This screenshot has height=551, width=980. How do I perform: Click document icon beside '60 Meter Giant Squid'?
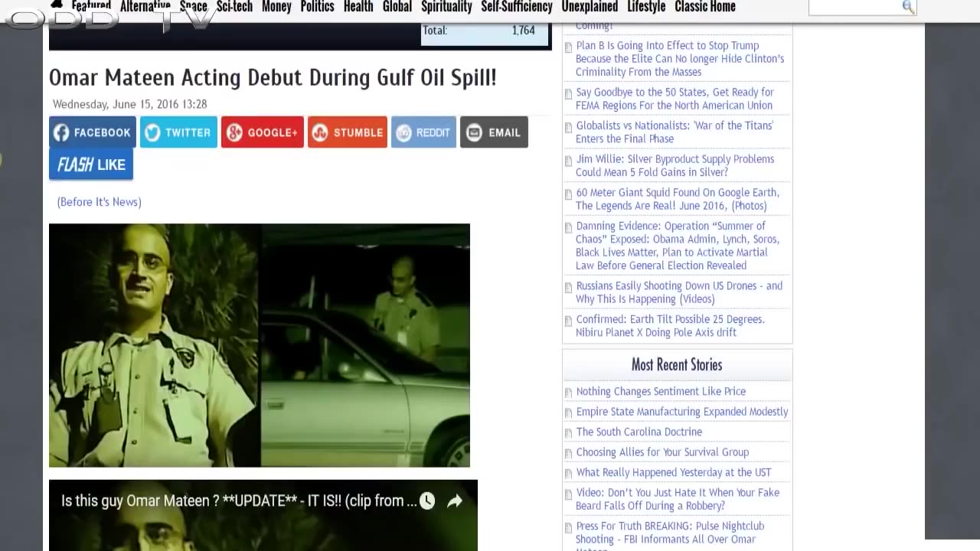568,194
